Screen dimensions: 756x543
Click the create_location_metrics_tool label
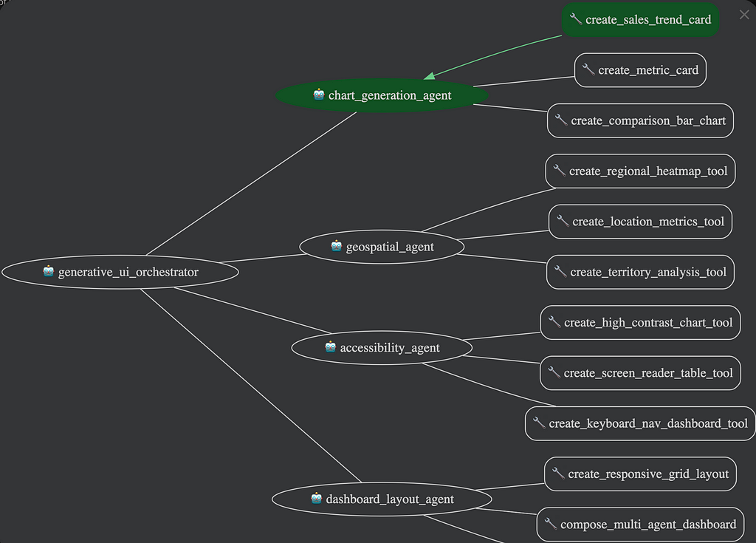[648, 222]
